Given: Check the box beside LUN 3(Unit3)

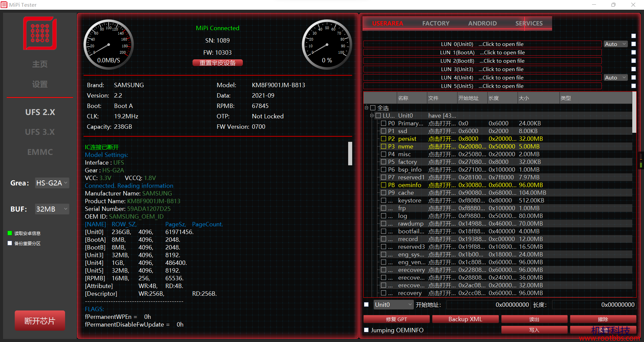Looking at the screenshot, I should (x=633, y=69).
